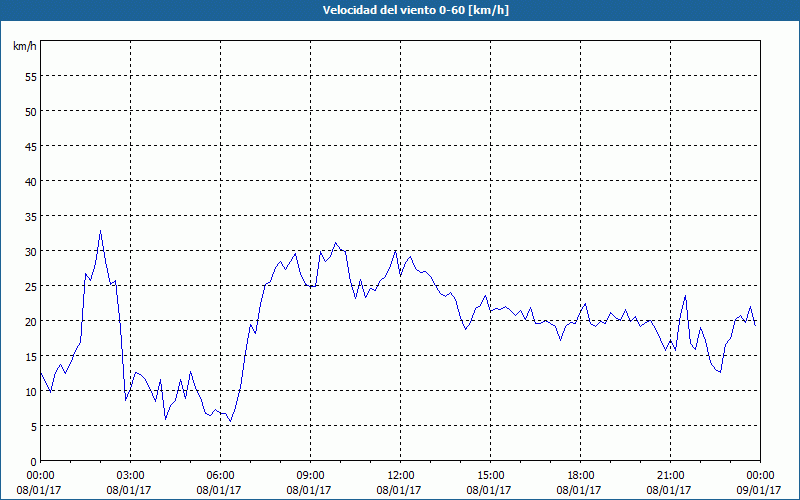
Task: Select the y-axis value "40"
Action: coord(31,182)
